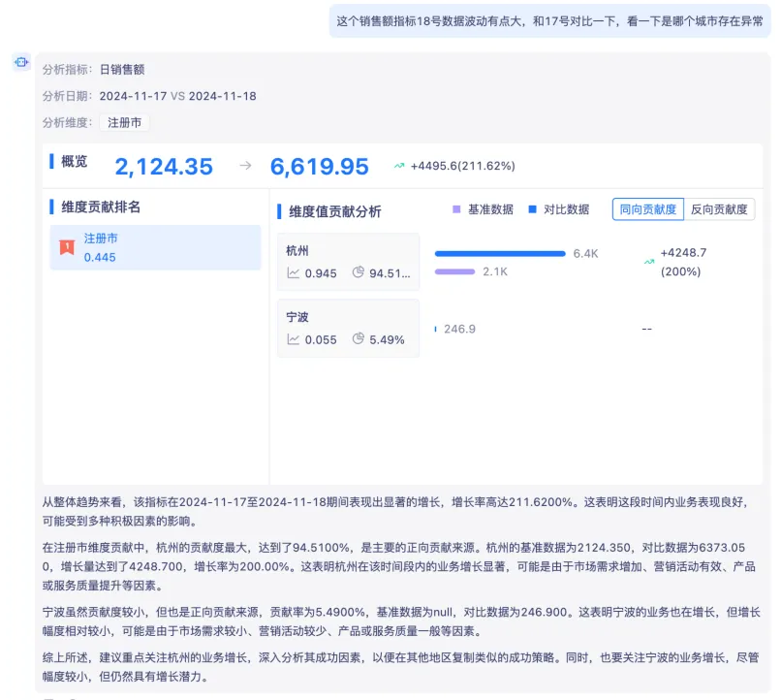
Task: Click the blue 6.4K comparison bar for 杭州
Action: point(500,253)
